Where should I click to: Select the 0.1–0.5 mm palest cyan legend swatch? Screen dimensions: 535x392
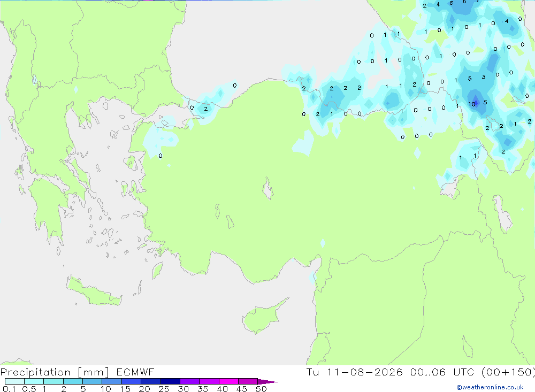click(x=14, y=381)
